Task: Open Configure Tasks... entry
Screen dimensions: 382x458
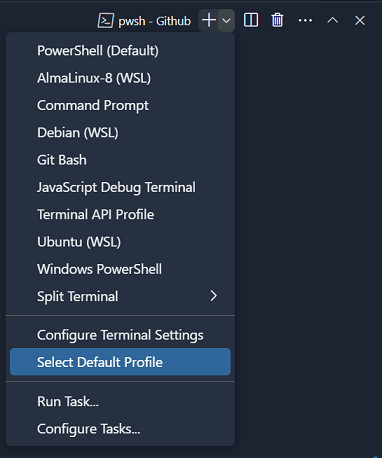Action: point(120,429)
